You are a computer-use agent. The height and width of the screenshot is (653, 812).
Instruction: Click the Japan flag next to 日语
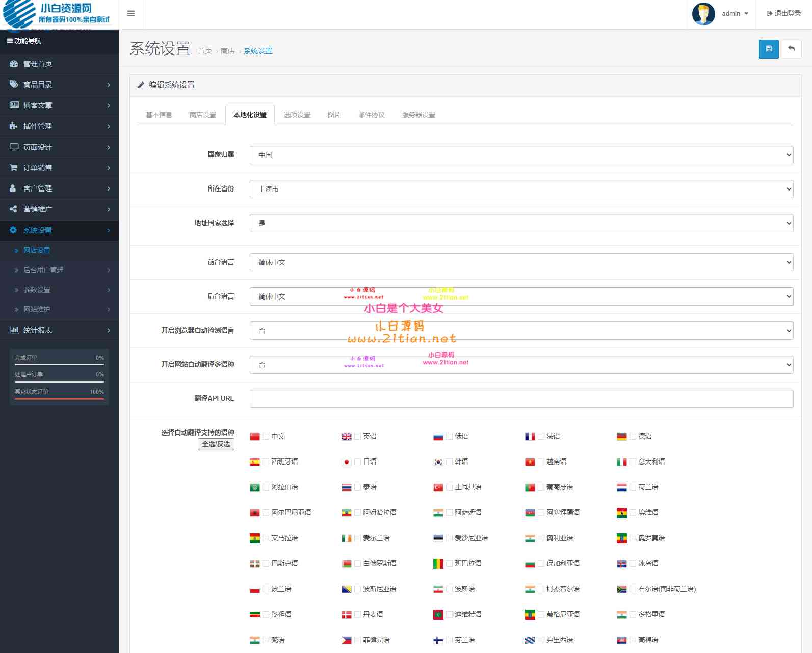click(x=347, y=462)
